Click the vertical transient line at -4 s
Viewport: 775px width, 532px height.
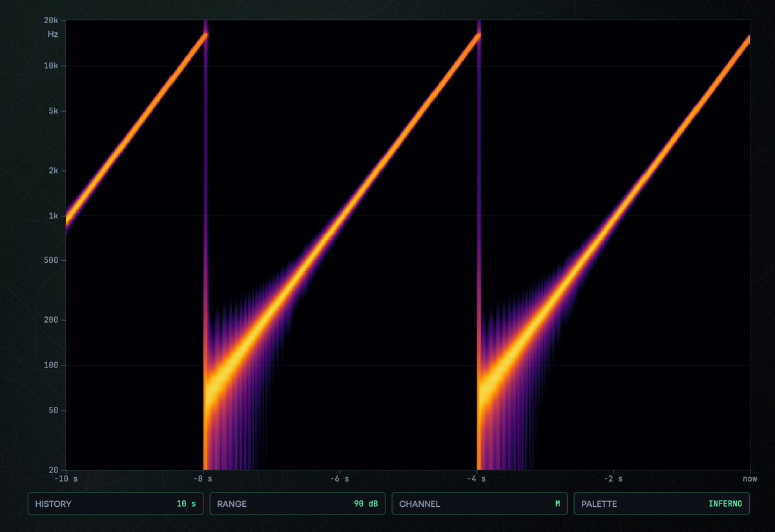[x=479, y=245]
